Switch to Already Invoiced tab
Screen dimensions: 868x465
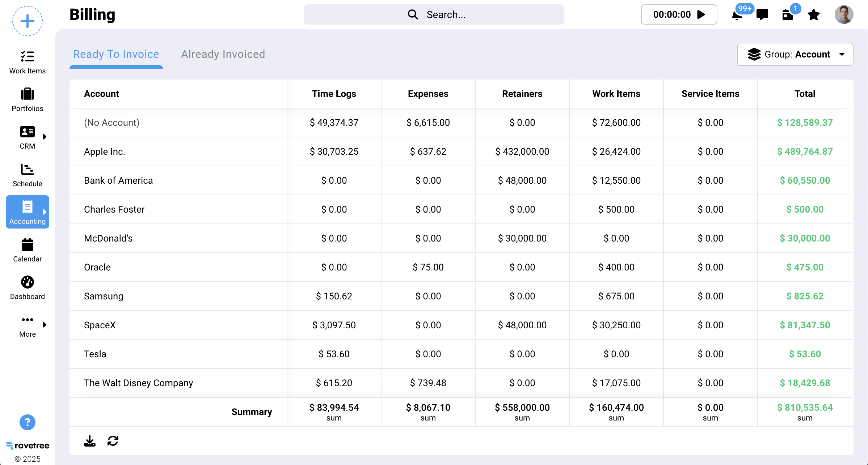(x=223, y=54)
